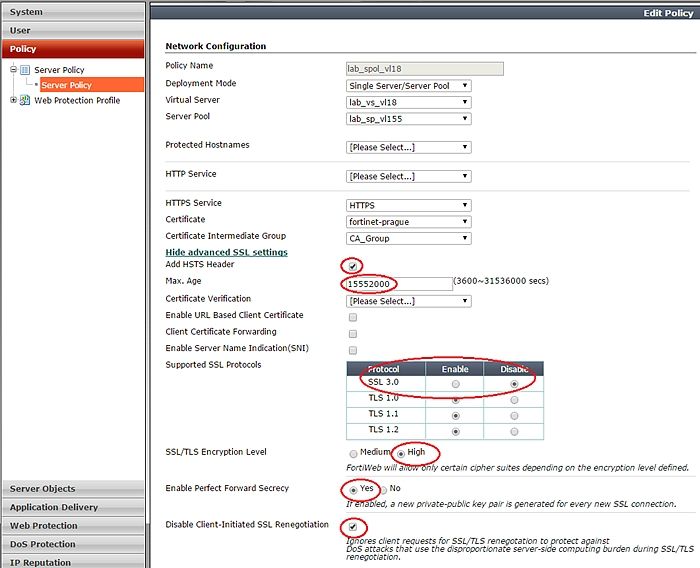Click the Web Protection Profile tree label
The image size is (700, 568).
pos(77,100)
